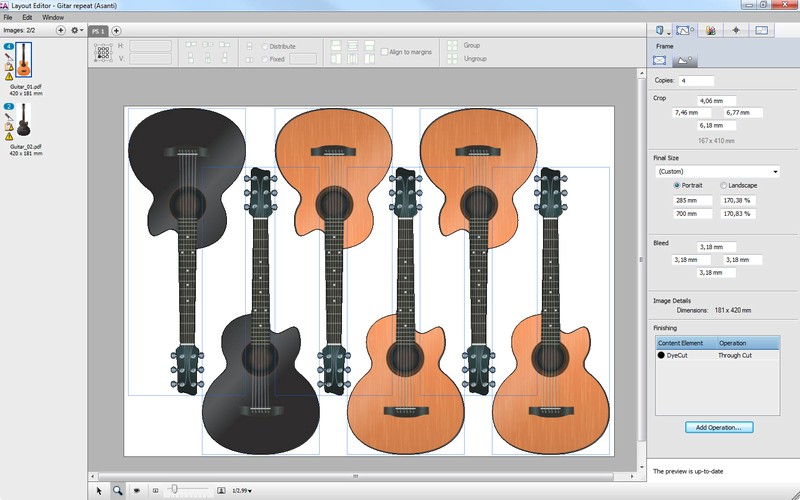Click the Add Operation button

click(719, 428)
